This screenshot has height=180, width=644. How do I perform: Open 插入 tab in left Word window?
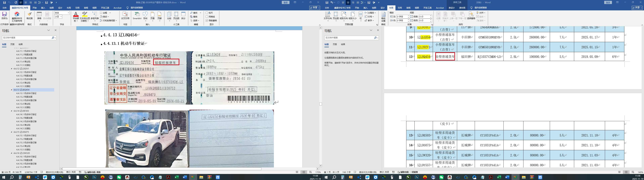[43, 8]
